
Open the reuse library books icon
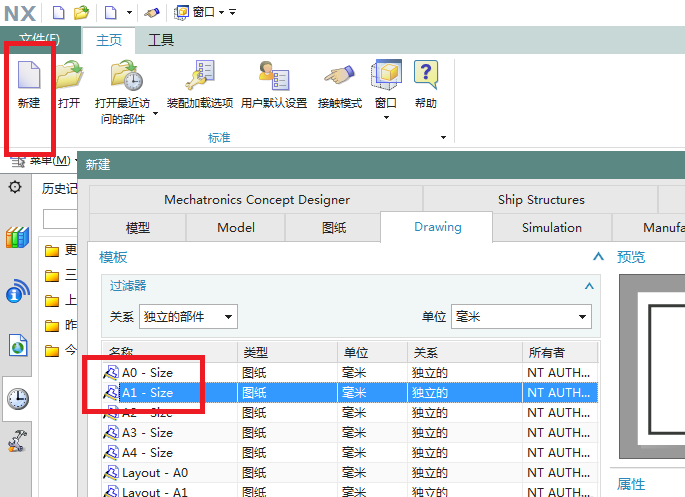[x=17, y=237]
